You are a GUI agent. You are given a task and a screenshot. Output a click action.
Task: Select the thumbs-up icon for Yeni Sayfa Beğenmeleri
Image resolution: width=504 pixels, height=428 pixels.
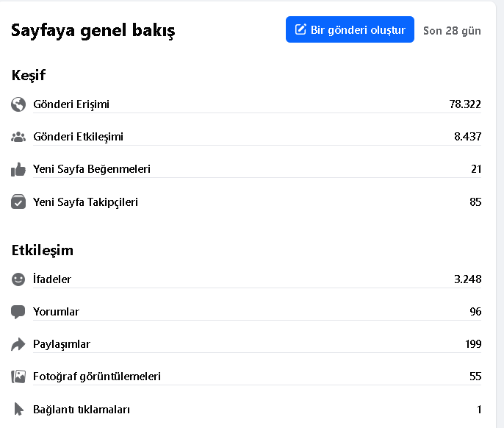(x=18, y=169)
